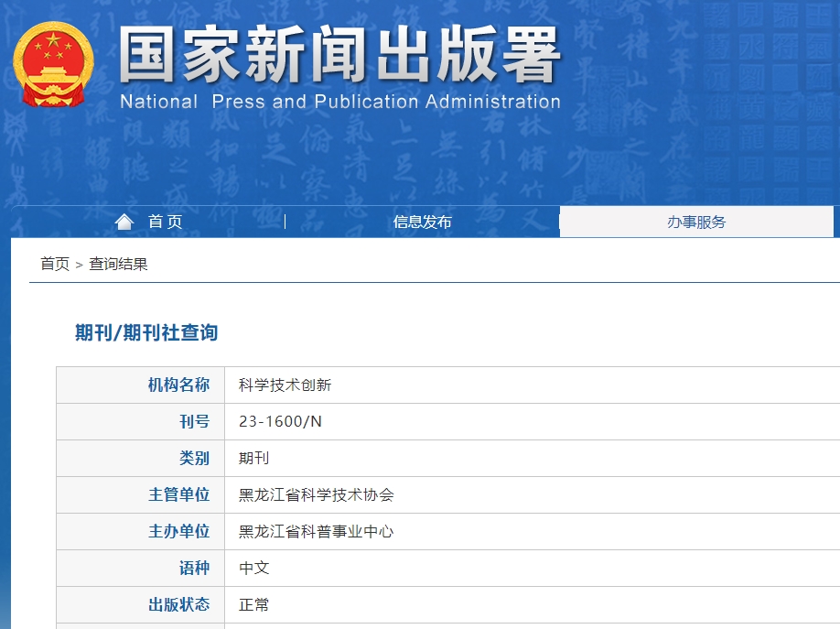This screenshot has height=629, width=840.
Task: Click the 国家新闻出版署 site title
Action: [x=339, y=57]
